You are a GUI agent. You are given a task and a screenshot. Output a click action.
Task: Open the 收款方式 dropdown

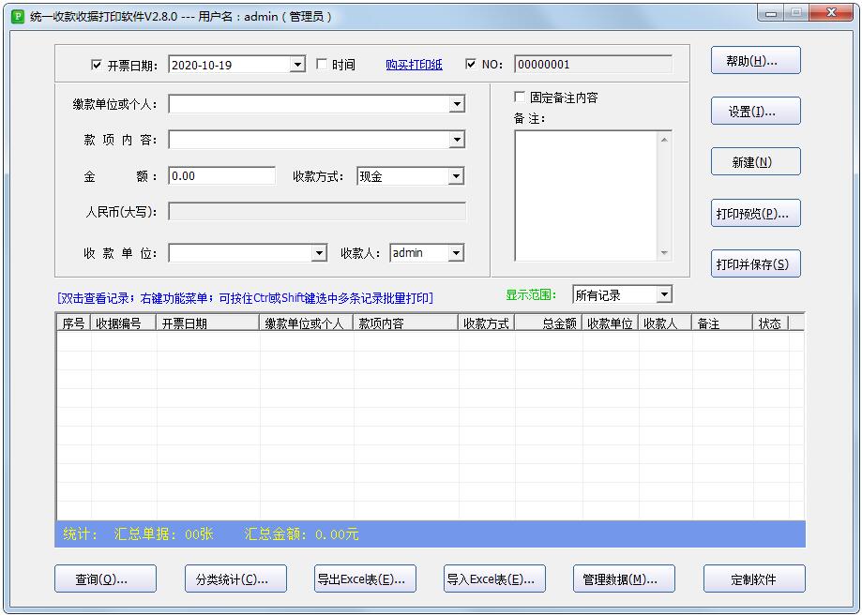click(456, 176)
